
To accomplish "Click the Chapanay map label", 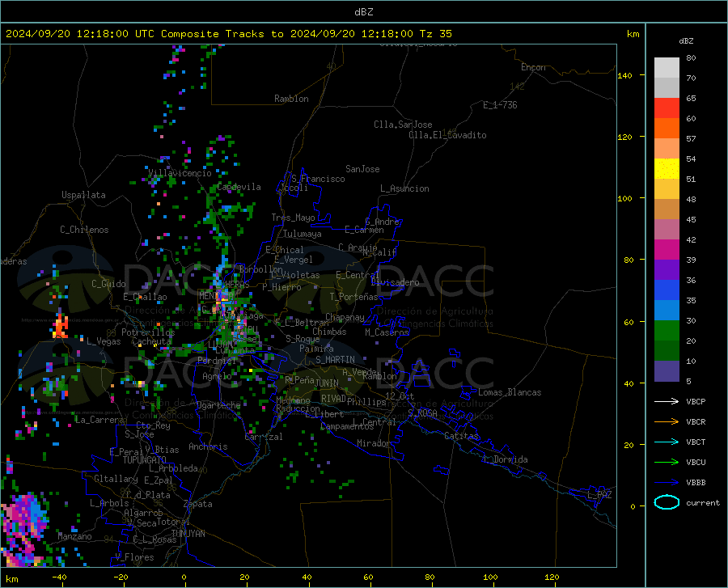I will point(345,317).
